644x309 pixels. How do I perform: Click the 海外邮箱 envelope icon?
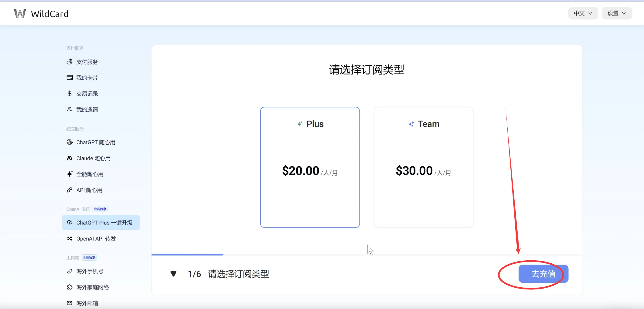[70, 303]
